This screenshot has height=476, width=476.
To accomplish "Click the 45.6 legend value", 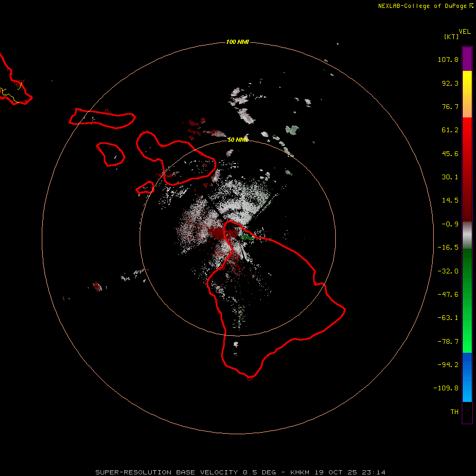I will pos(450,153).
